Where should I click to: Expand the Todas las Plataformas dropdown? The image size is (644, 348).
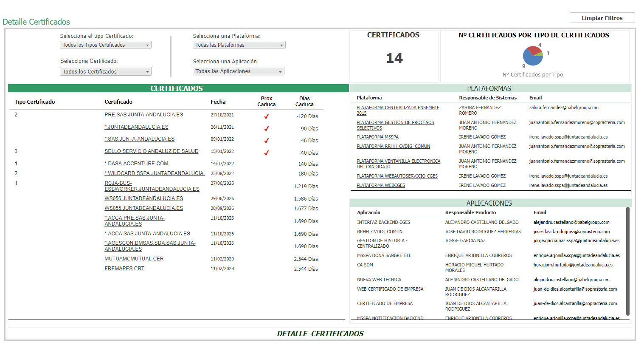click(x=239, y=45)
